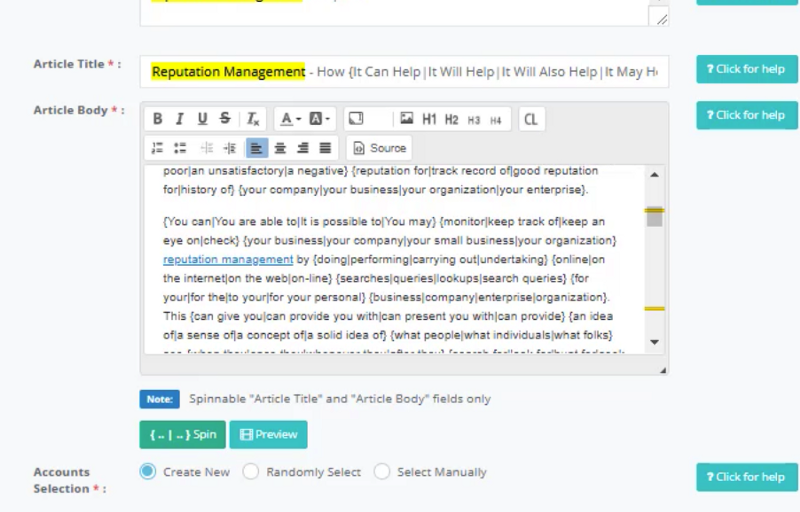
Task: Open help for Article Body
Action: coord(747,115)
